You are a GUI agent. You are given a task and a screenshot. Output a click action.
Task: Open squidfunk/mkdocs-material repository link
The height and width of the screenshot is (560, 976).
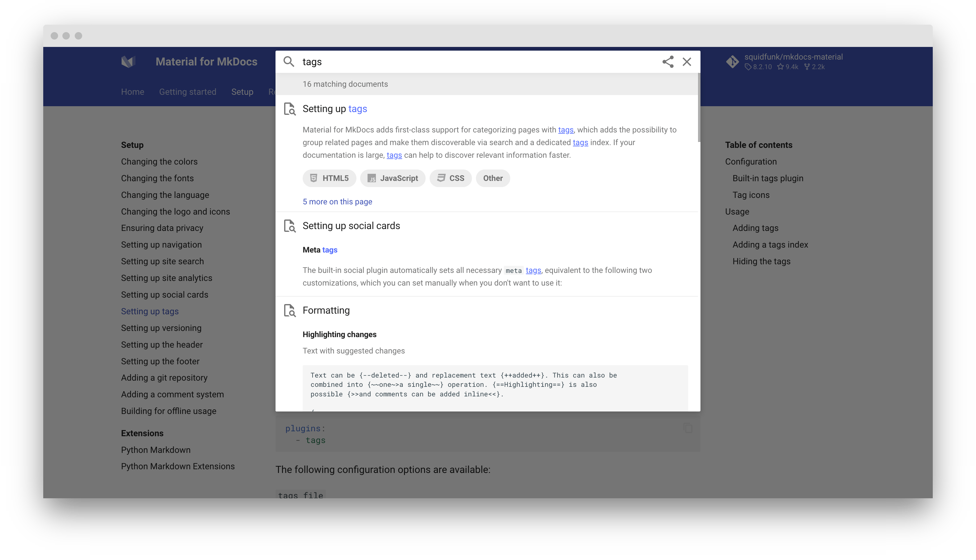[x=793, y=57]
